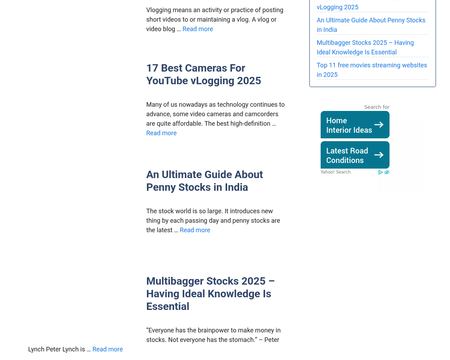Open sidebar link Top 11 free movies streaming websites
450x360 pixels.
coord(372,70)
